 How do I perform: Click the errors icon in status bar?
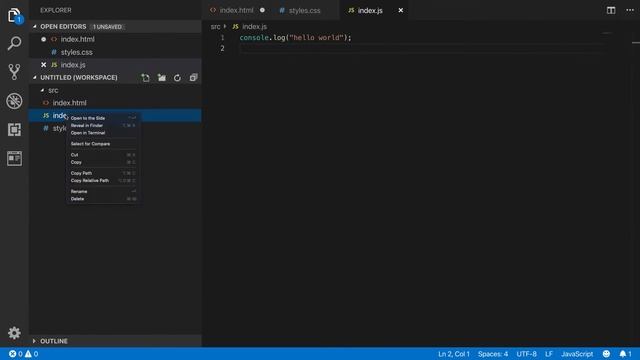click(x=13, y=354)
